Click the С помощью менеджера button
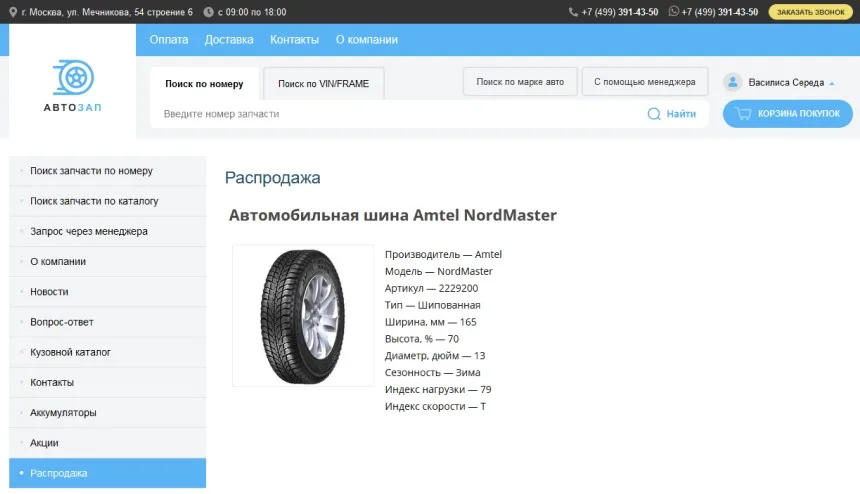 (x=645, y=82)
